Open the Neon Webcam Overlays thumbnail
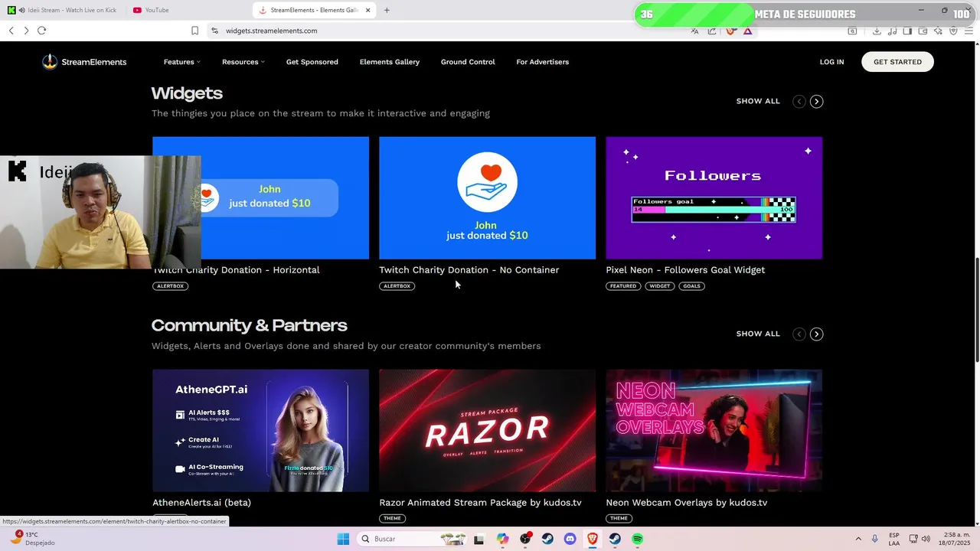 click(714, 431)
